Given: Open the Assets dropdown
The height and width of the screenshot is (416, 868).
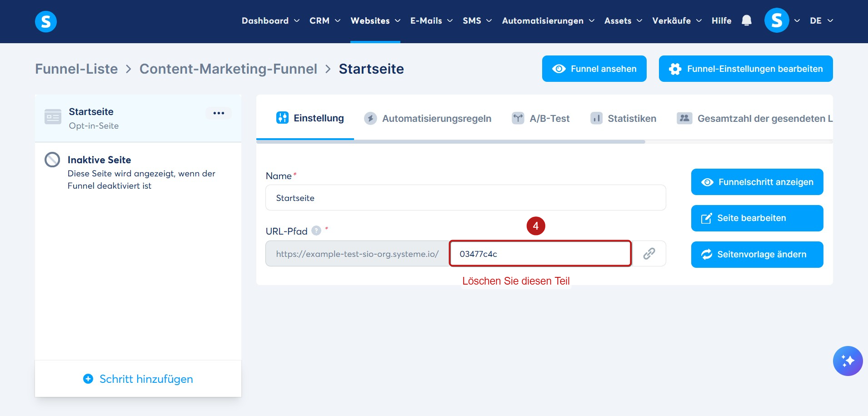Looking at the screenshot, I should (623, 20).
